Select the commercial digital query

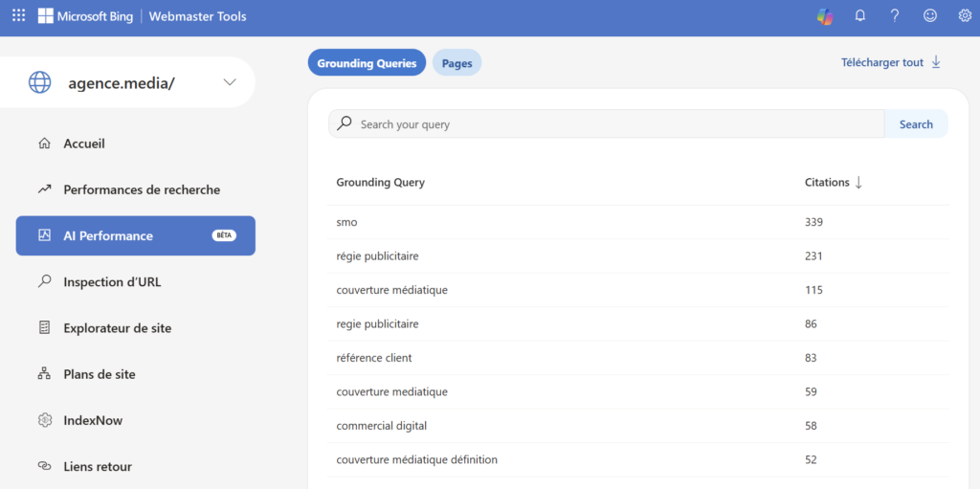(381, 426)
